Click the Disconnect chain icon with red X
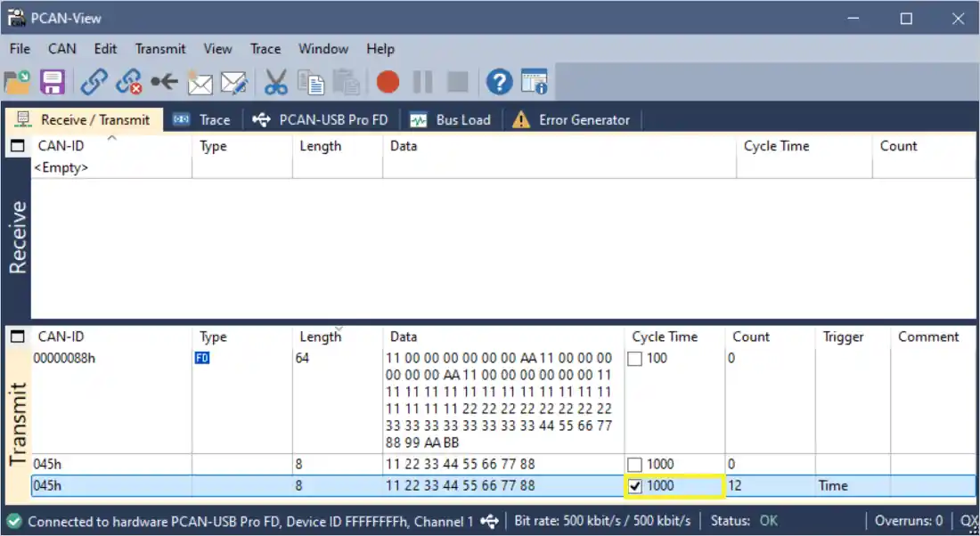The width and height of the screenshot is (980, 536). (129, 82)
